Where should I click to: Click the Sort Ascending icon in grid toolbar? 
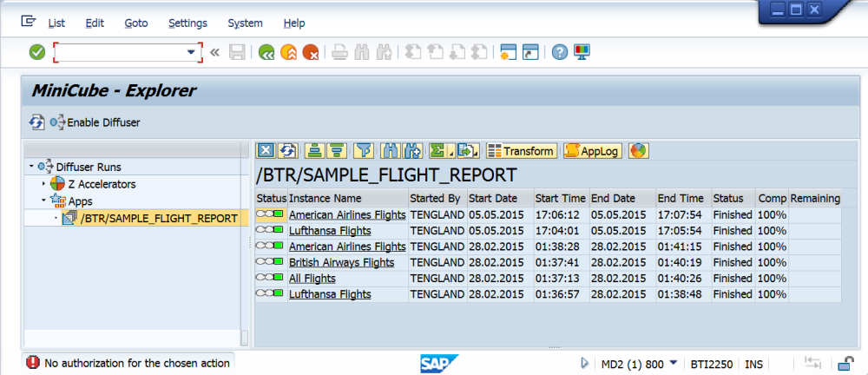pos(317,151)
